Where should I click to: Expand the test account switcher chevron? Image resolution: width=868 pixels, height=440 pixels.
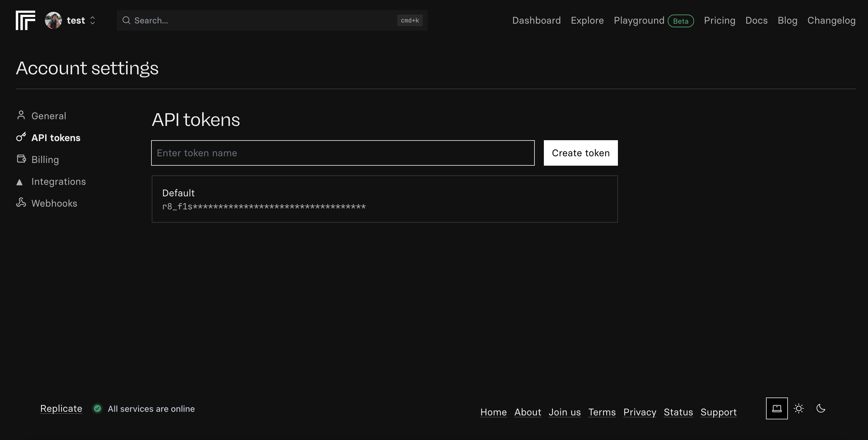click(93, 21)
